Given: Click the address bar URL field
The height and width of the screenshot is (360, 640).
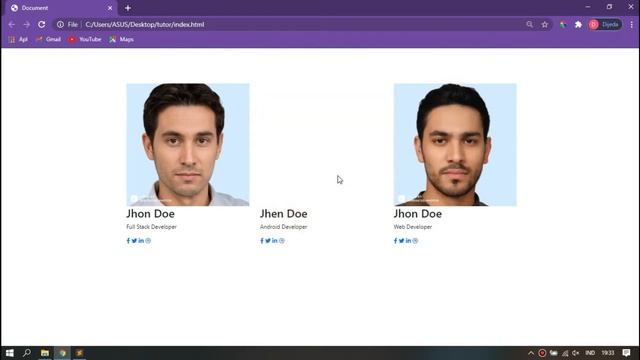Looking at the screenshot, I should point(302,24).
